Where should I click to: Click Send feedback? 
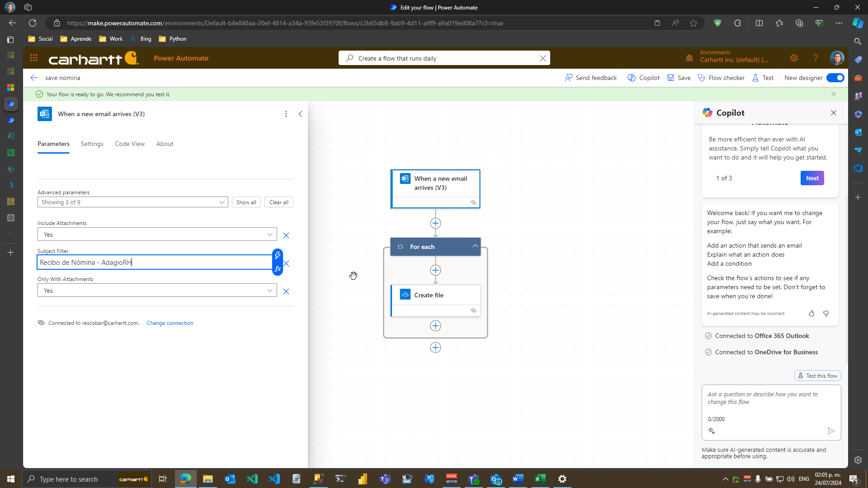[591, 78]
